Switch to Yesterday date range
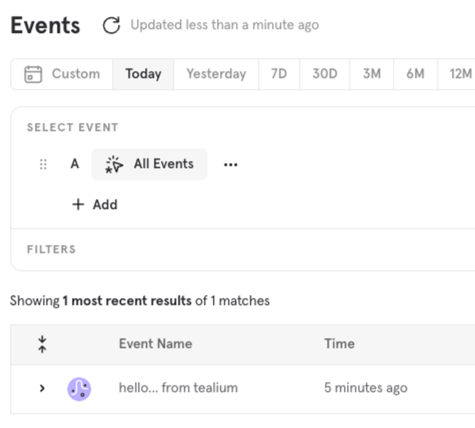Viewport: 475px width, 428px height. coord(216,74)
